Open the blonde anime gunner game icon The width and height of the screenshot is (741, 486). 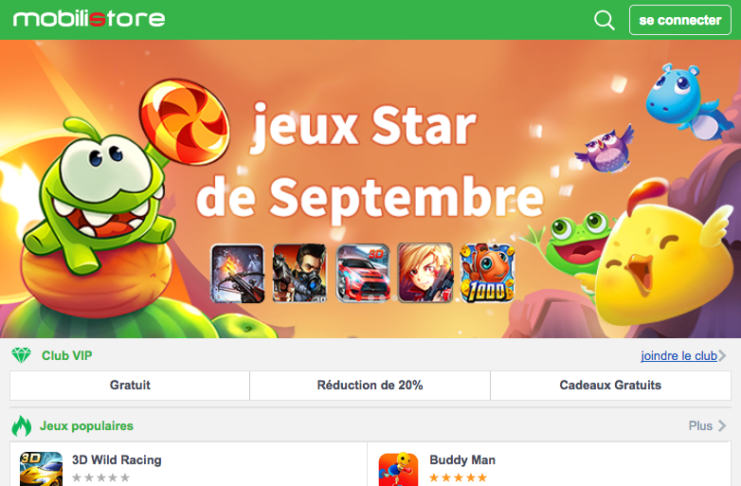(425, 273)
